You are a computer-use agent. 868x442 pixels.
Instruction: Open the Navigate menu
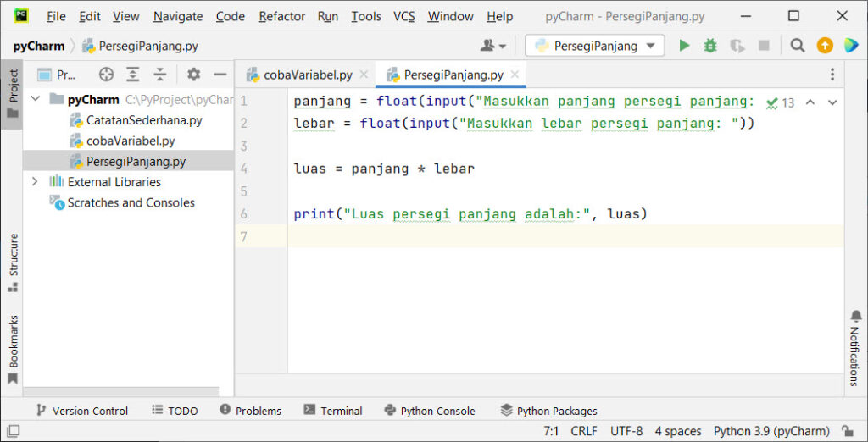point(178,17)
